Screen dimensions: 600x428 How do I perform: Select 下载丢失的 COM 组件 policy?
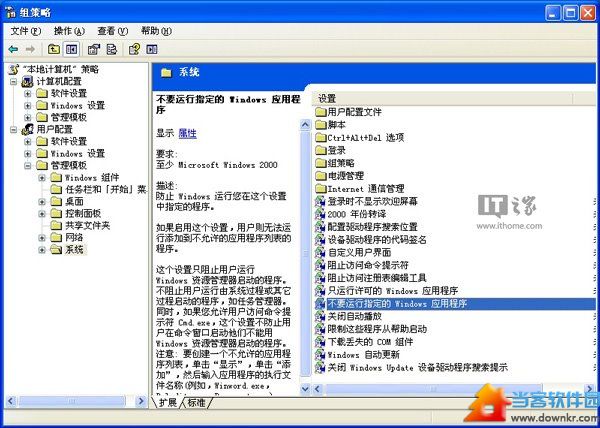[x=370, y=342]
